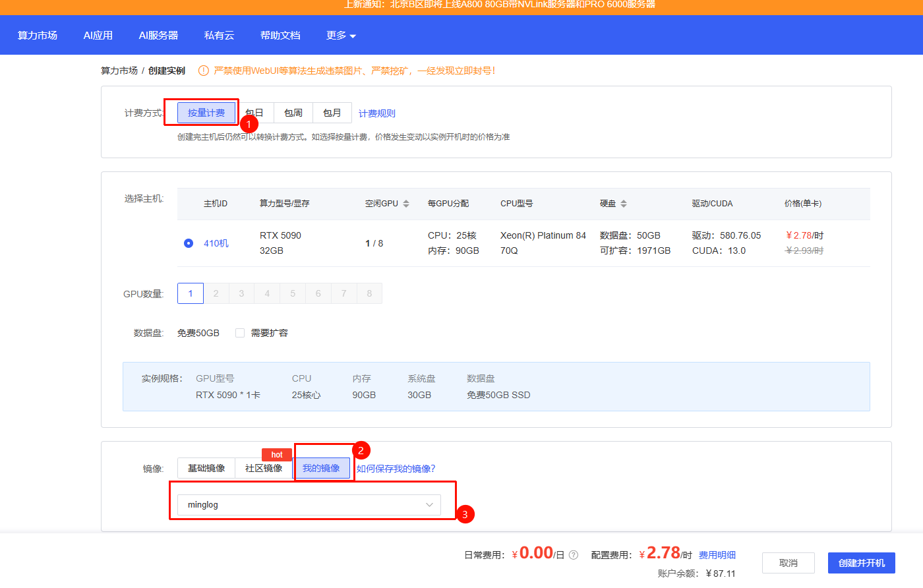Click the help icon next to daily cost

(574, 555)
